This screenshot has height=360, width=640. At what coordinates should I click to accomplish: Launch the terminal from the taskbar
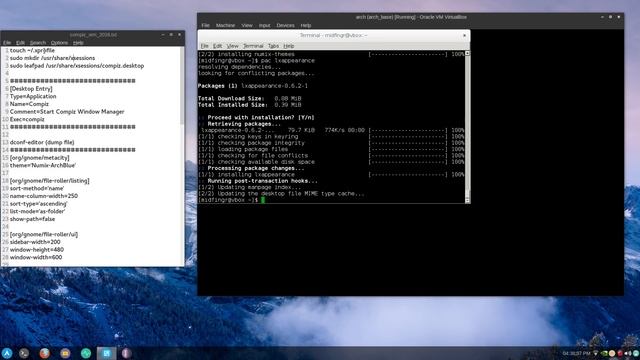tap(24, 353)
